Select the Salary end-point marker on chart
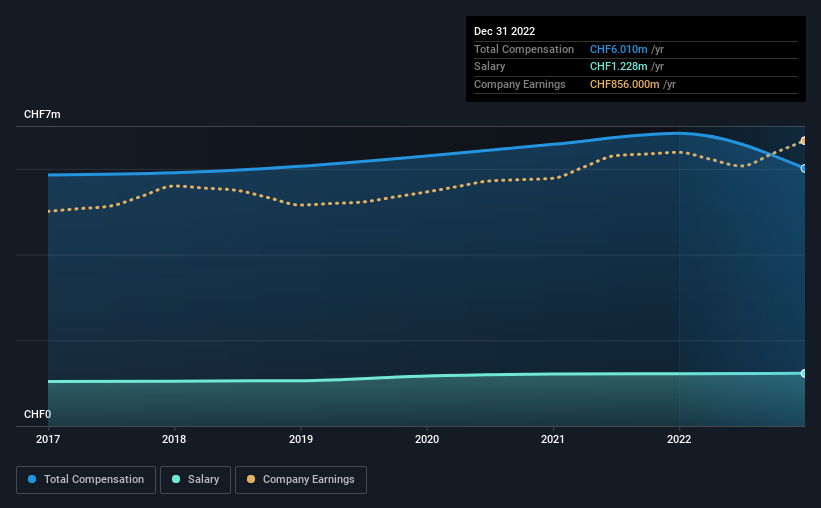The height and width of the screenshot is (508, 821). (803, 373)
